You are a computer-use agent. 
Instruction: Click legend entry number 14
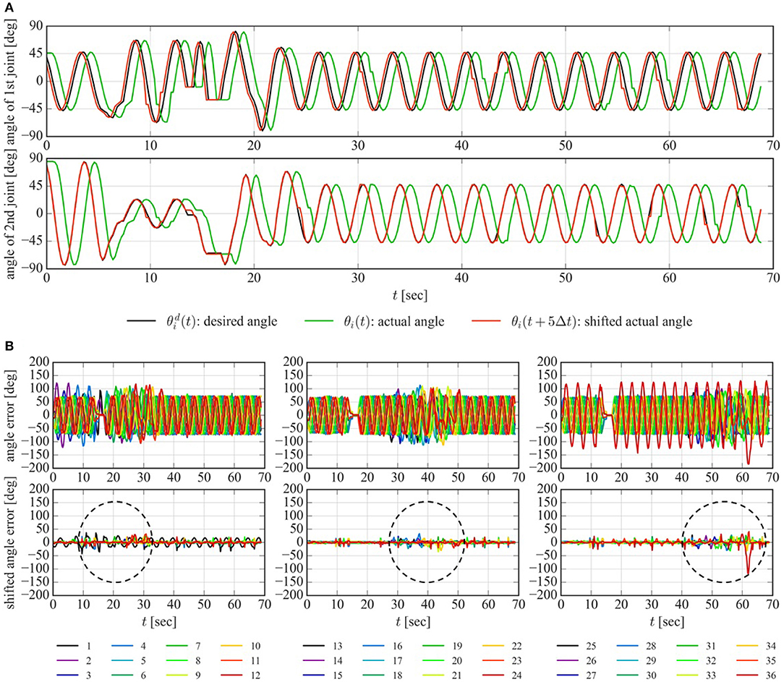[338, 660]
